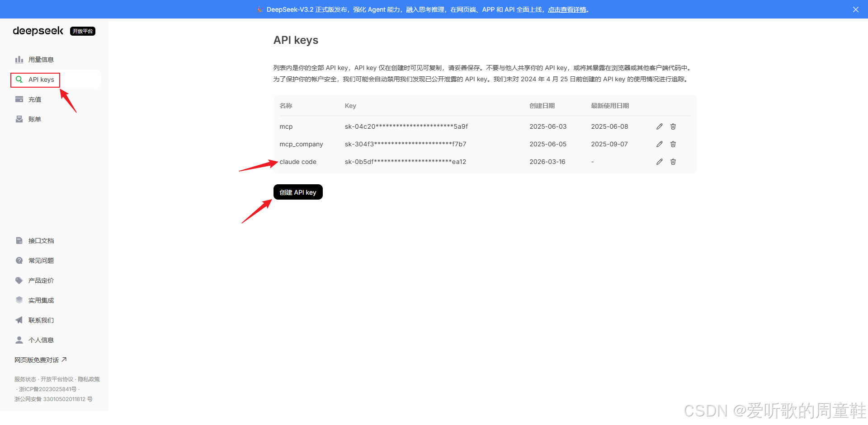Edit the claude code key name
Screen dimensions: 868x425
(x=660, y=162)
